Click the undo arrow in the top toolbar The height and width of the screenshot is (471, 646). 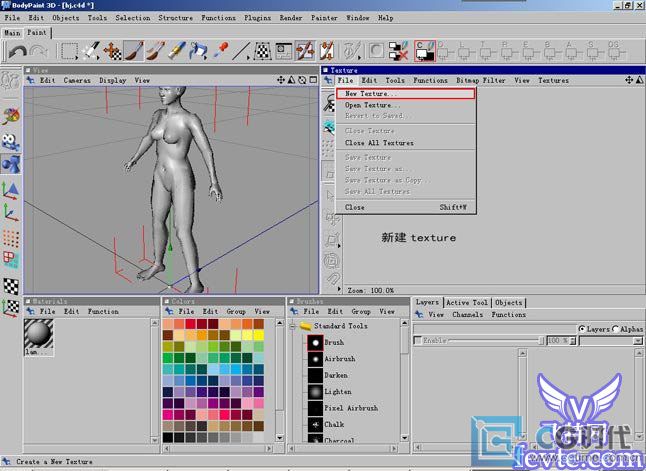15,50
